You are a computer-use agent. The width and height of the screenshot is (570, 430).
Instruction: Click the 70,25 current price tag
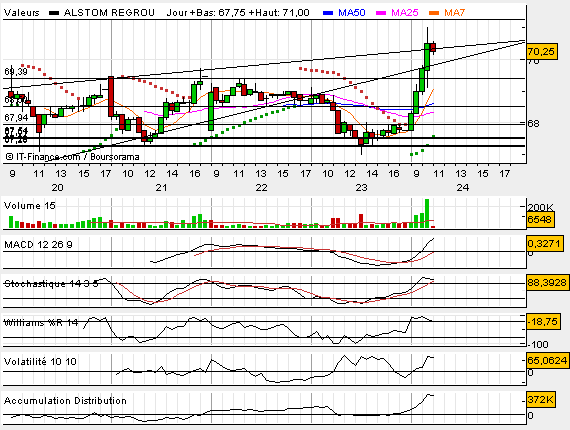point(541,52)
